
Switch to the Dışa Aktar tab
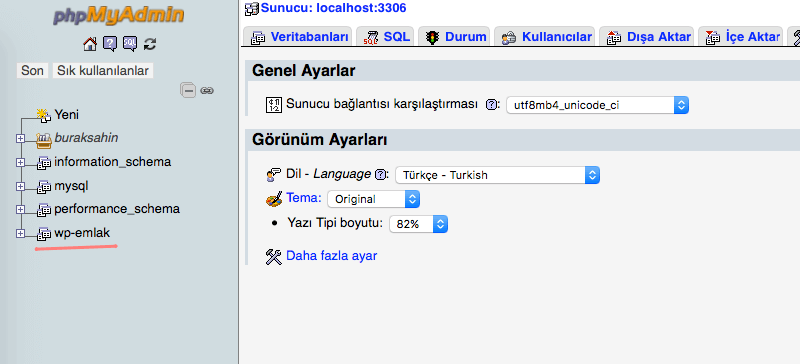click(646, 37)
